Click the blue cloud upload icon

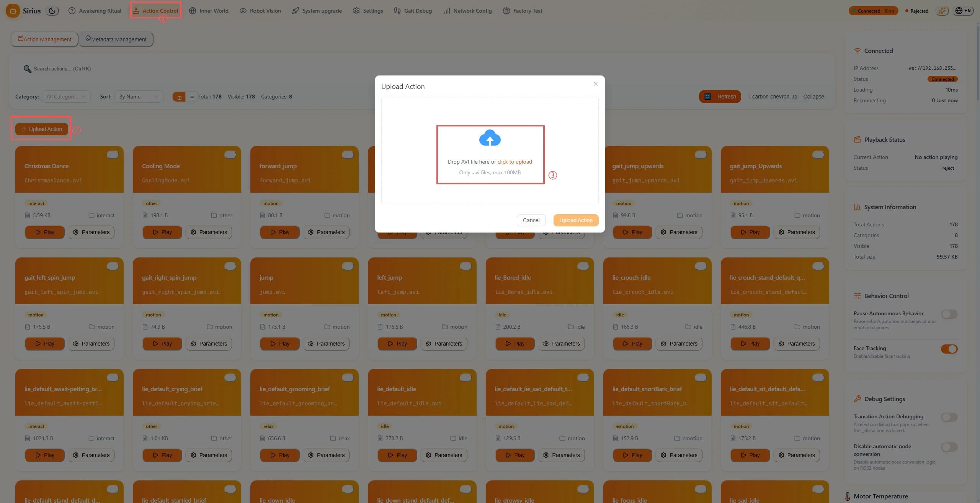pyautogui.click(x=490, y=138)
